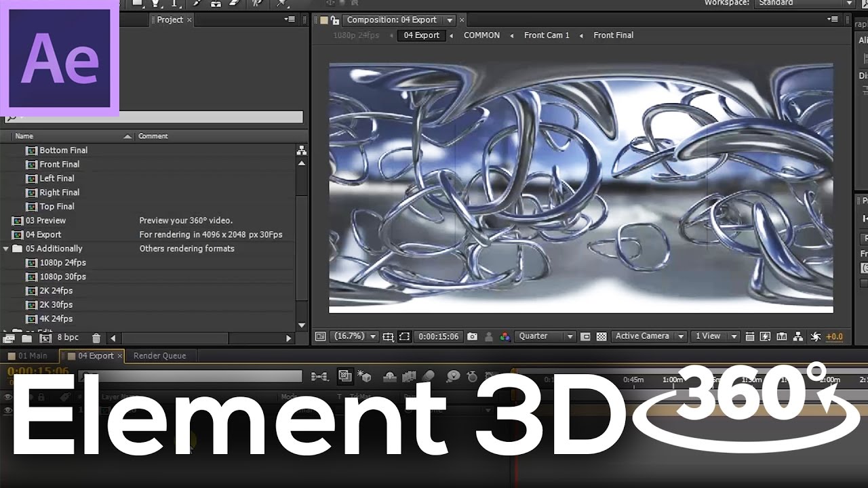Click the Show Snapshot person icon
Screen dimensions: 868x488
tap(488, 336)
